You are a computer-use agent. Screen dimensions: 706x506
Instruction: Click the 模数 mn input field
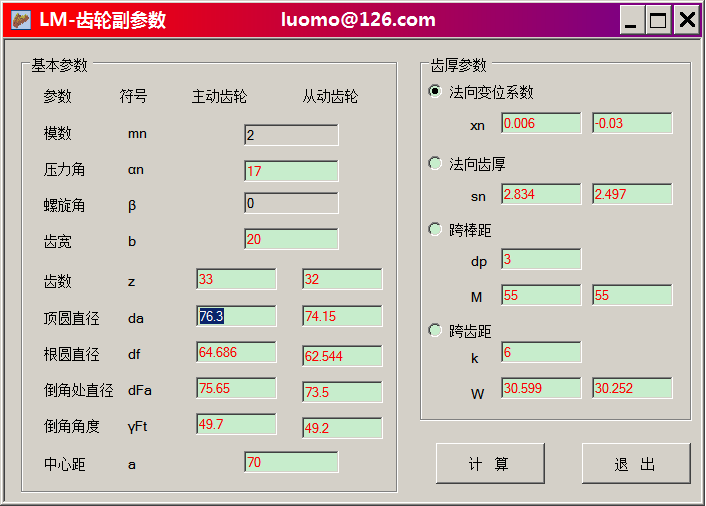[x=291, y=135]
